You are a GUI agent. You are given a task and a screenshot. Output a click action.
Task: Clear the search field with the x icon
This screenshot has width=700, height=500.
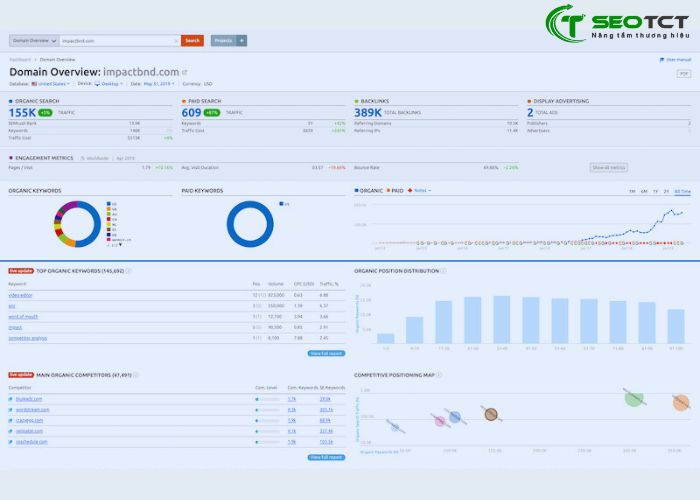pos(176,41)
